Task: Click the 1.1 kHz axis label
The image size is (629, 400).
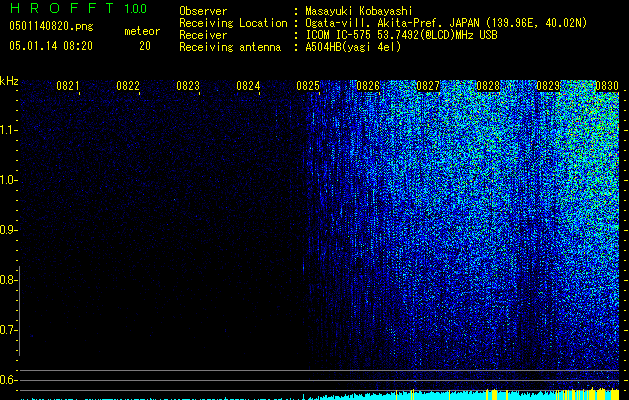Action: pyautogui.click(x=7, y=130)
